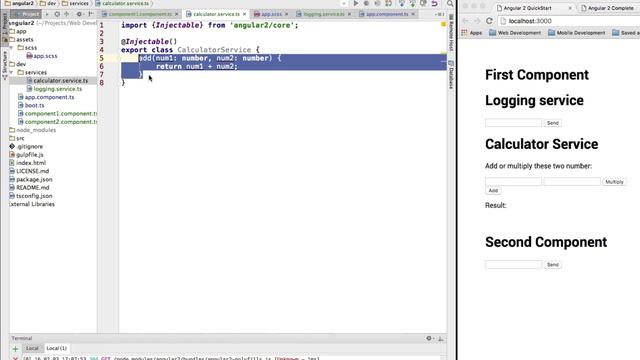Close the app.component.ts editor tab

click(x=413, y=14)
